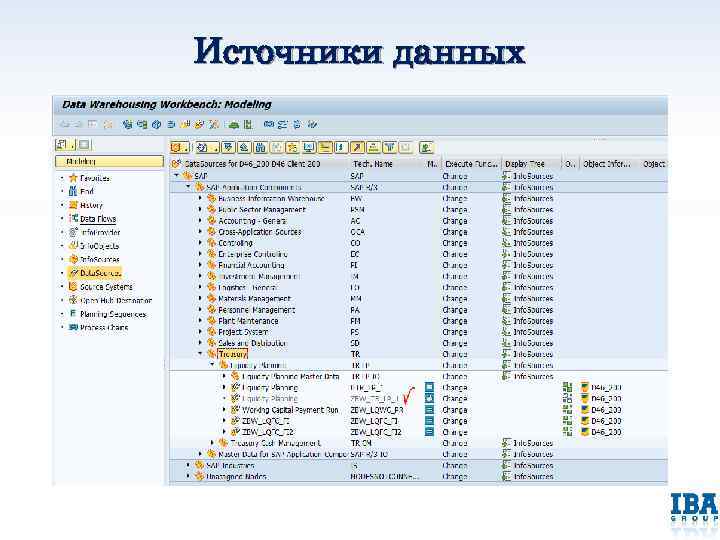Click the second small icon above Modeling

click(84, 145)
